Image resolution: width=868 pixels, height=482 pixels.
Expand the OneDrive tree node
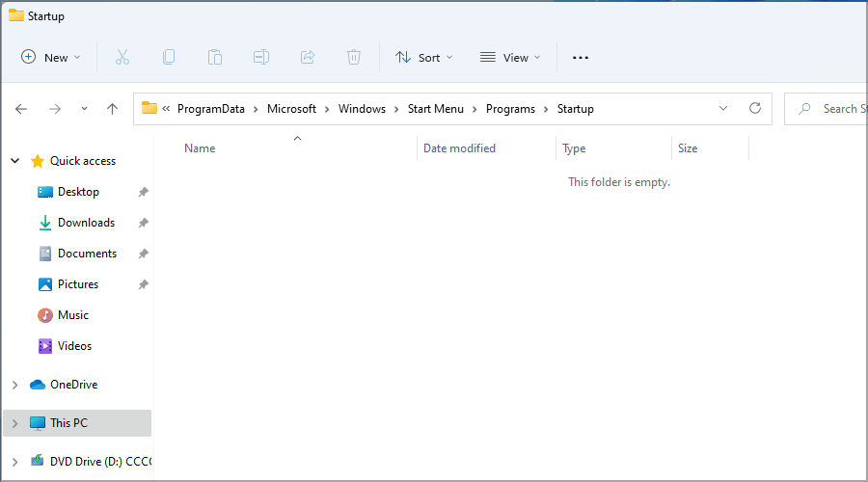[x=14, y=385]
